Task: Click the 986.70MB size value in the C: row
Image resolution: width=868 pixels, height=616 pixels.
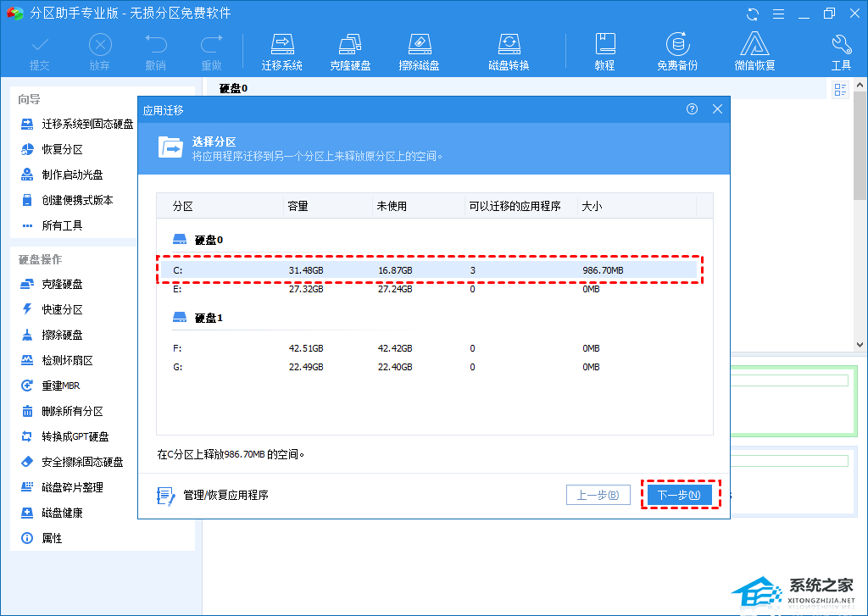Action: coord(603,270)
